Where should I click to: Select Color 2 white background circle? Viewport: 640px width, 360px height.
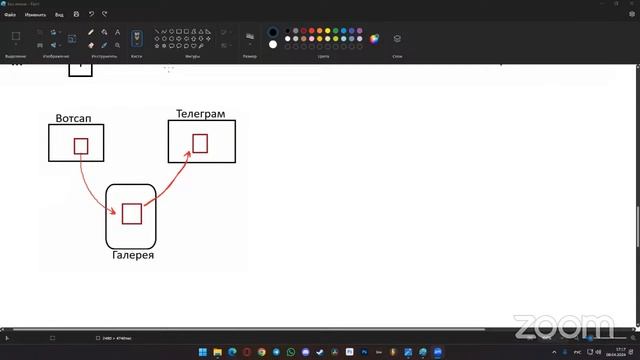point(273,44)
